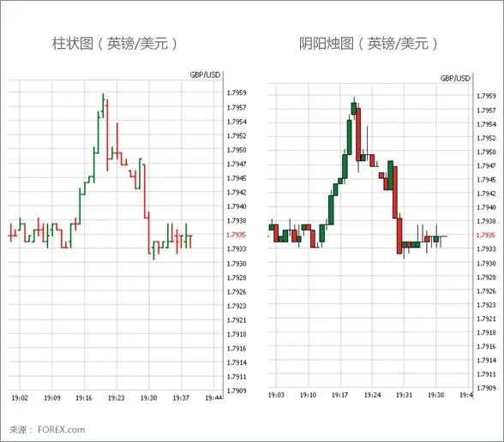
Task: Click the 19:24 time label
Action: (372, 395)
